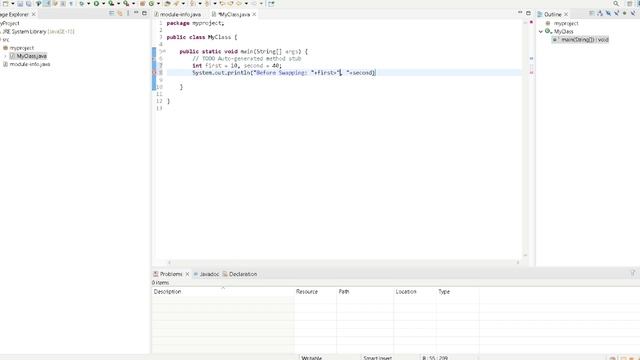Select MyClass.java in Package Explorer
Image resolution: width=640 pixels, height=360 pixels.
28,56
